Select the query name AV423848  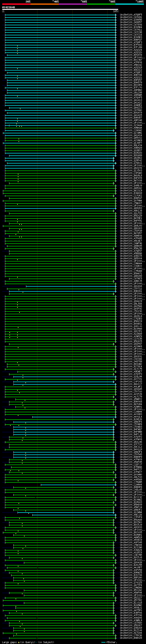click(8, 7)
